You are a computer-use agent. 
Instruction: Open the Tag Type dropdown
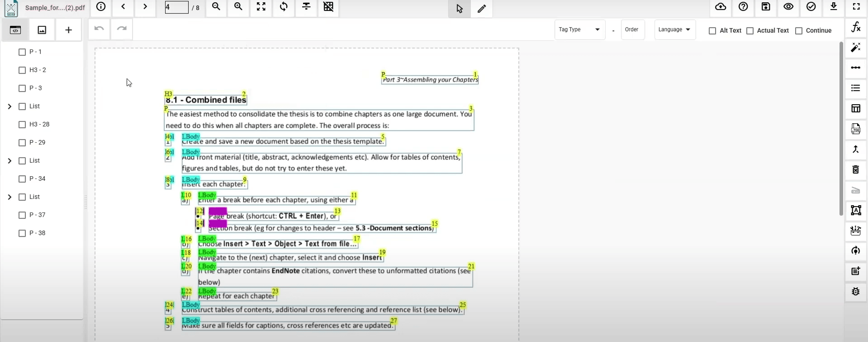pyautogui.click(x=579, y=30)
